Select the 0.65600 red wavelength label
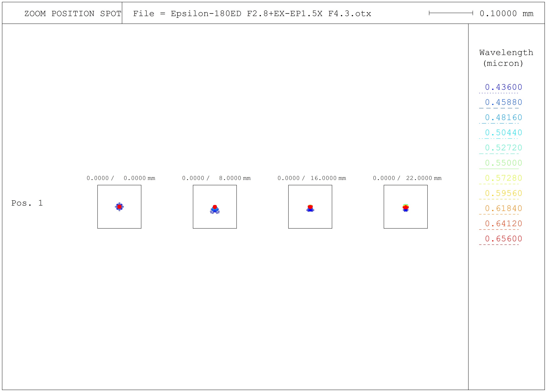This screenshot has width=549, height=392. 503,239
